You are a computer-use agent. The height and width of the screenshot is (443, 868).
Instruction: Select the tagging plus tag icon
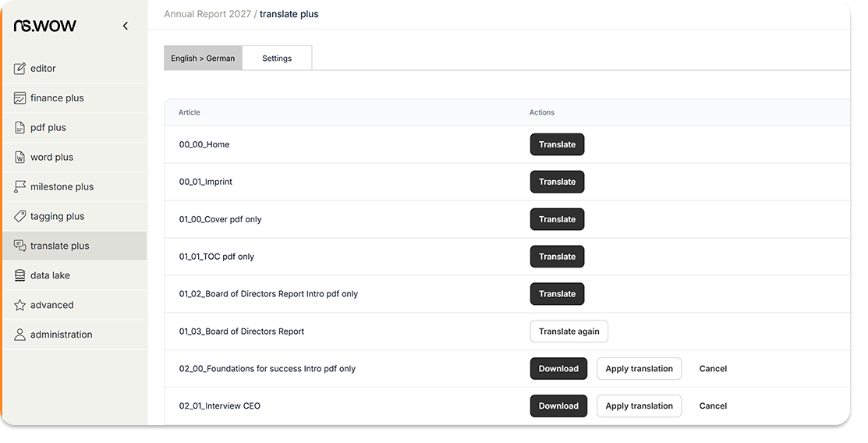click(x=20, y=217)
